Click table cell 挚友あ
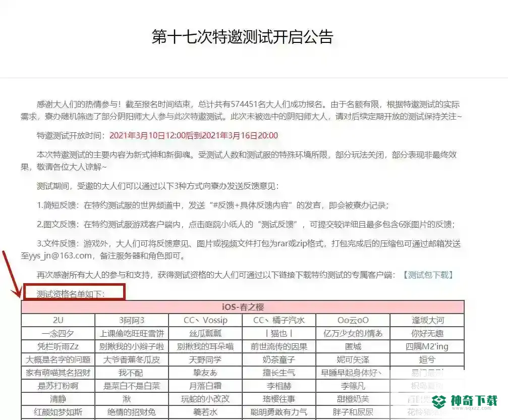 (205, 373)
